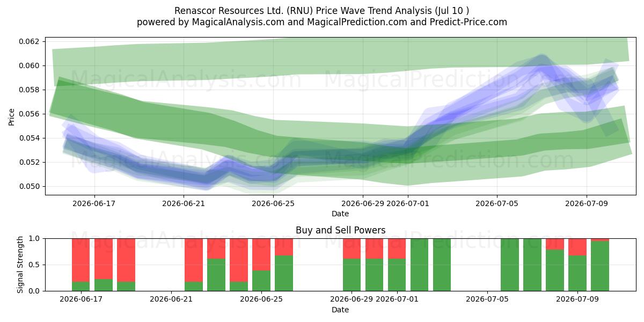Click the 0.060 price tick label

(30, 65)
